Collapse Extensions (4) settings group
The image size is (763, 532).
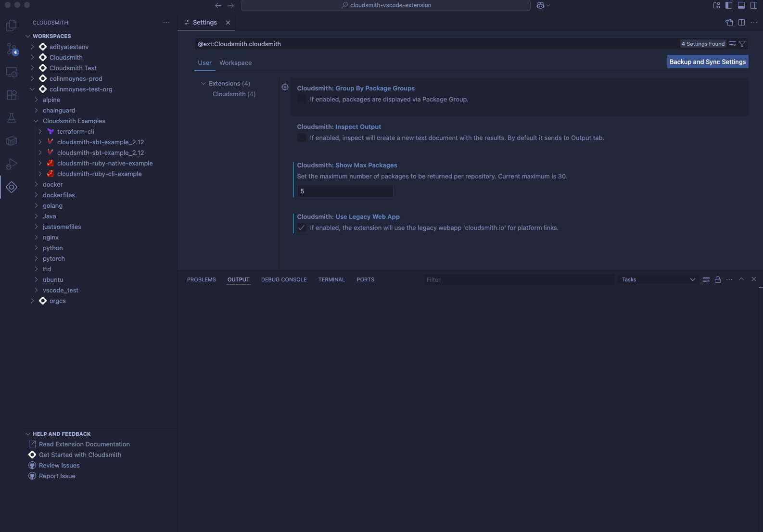point(203,83)
